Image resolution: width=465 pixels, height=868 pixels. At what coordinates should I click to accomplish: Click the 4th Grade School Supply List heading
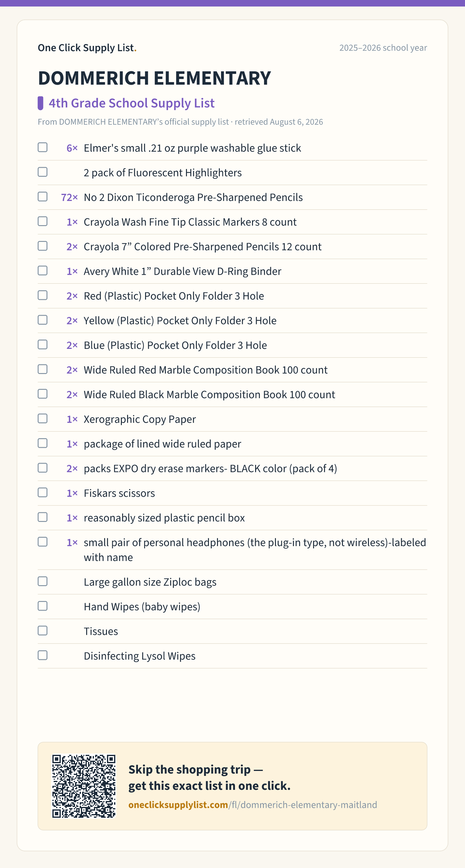click(131, 103)
